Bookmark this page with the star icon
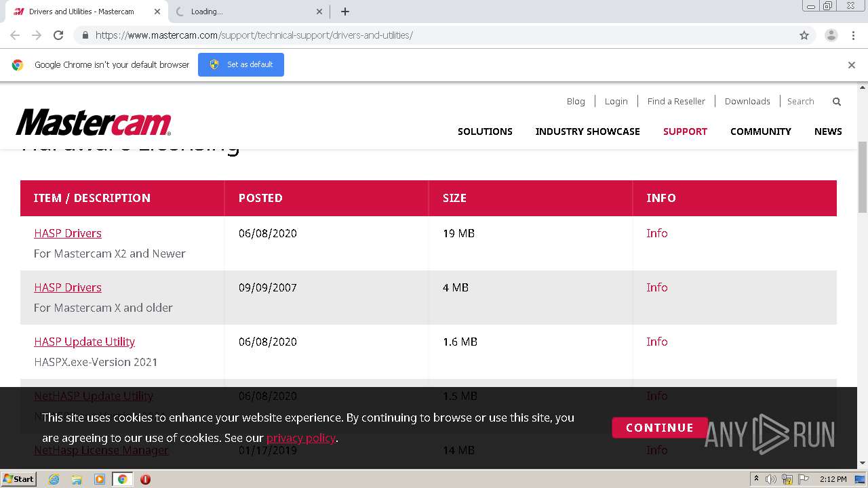Image resolution: width=868 pixels, height=488 pixels. 804,35
